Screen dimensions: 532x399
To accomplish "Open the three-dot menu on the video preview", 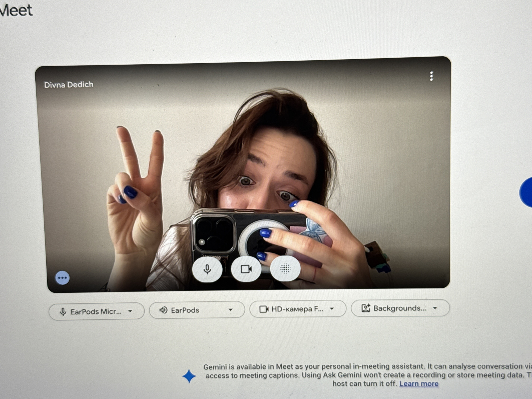I will point(431,76).
